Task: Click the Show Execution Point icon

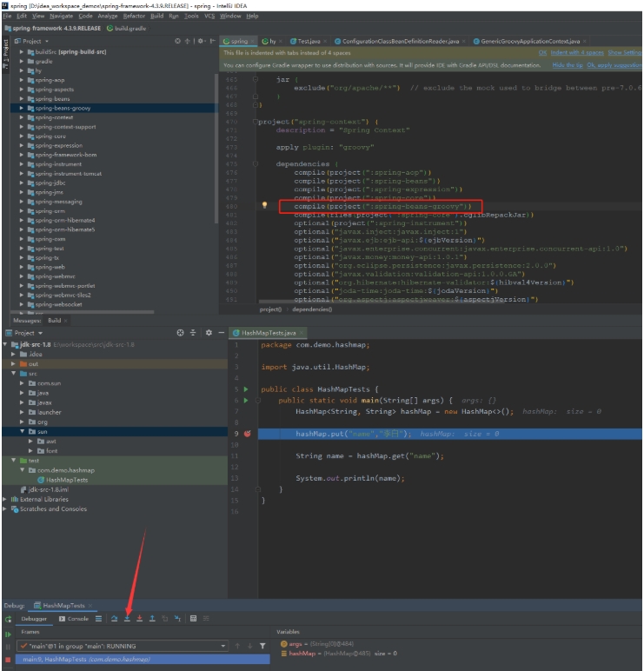Action: 98,618
